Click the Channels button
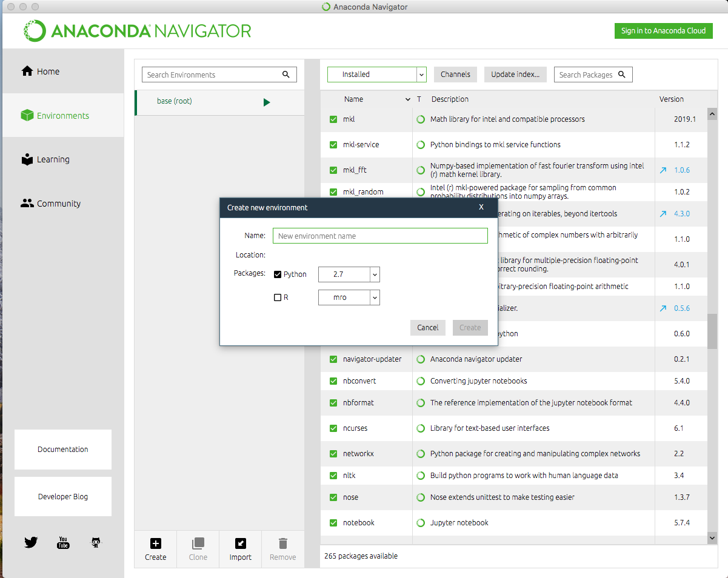 (456, 75)
